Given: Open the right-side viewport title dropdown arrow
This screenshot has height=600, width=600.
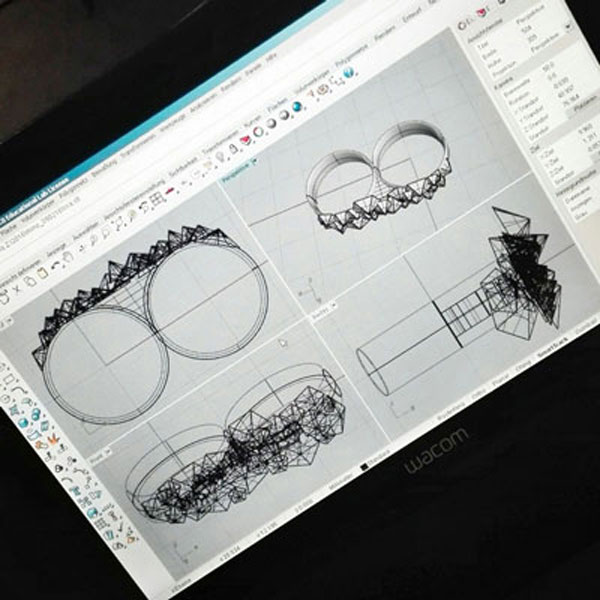Looking at the screenshot, I should 333,306.
